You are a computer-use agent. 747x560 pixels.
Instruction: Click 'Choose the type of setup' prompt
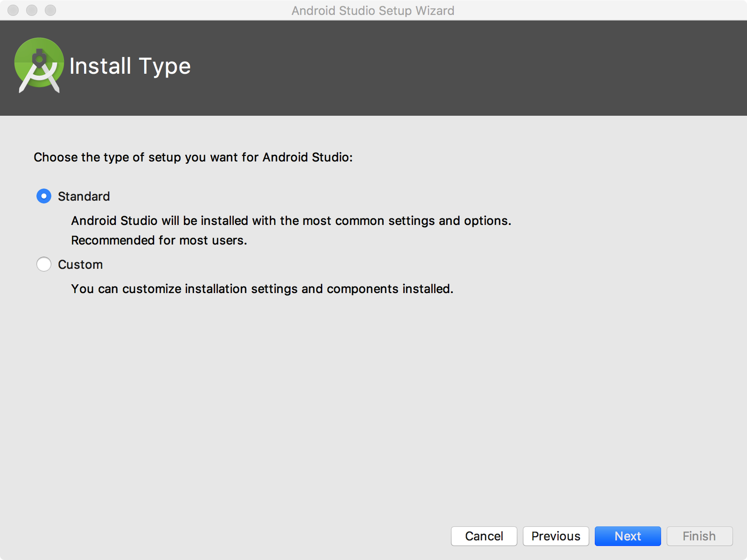(193, 157)
